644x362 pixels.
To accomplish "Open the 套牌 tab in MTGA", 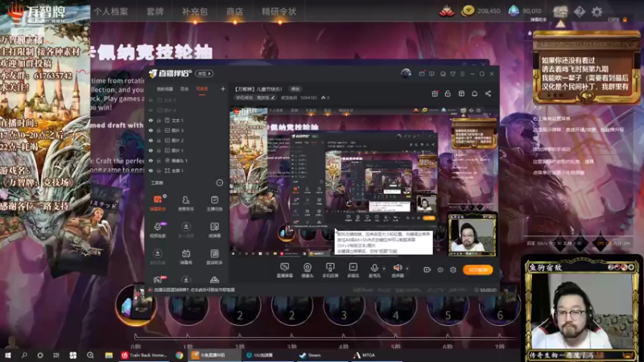I will click(155, 11).
